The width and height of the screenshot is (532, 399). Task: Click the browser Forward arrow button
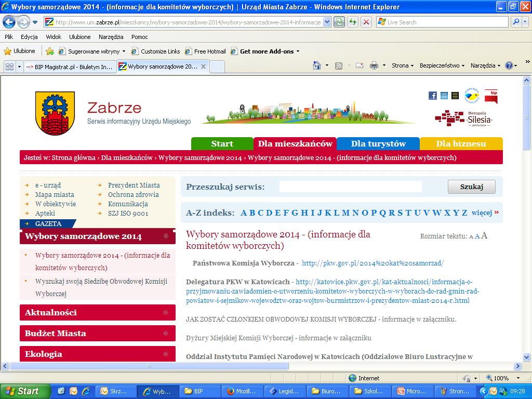pos(23,22)
